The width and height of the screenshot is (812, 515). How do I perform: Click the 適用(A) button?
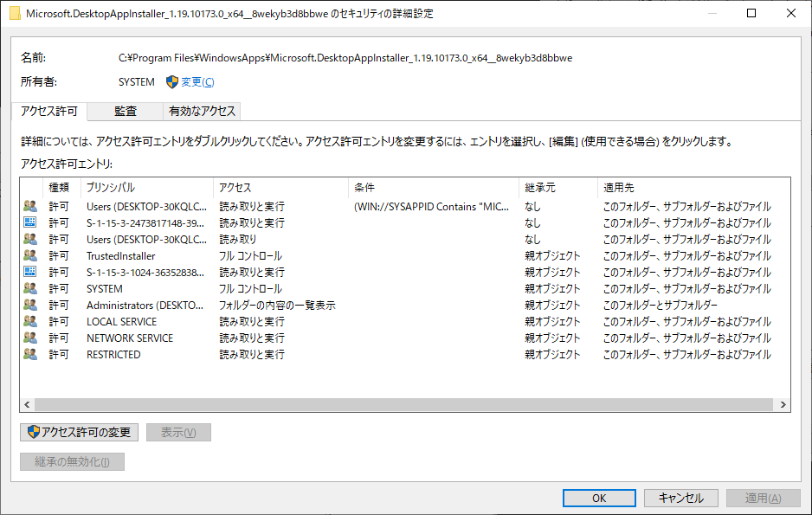[764, 498]
